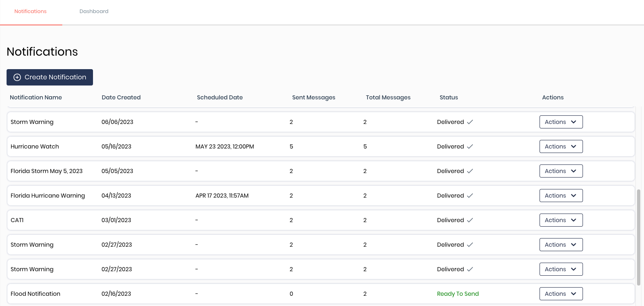Screen dimensions: 644x306
Task: Click the Date Created column header
Action: 121,97
